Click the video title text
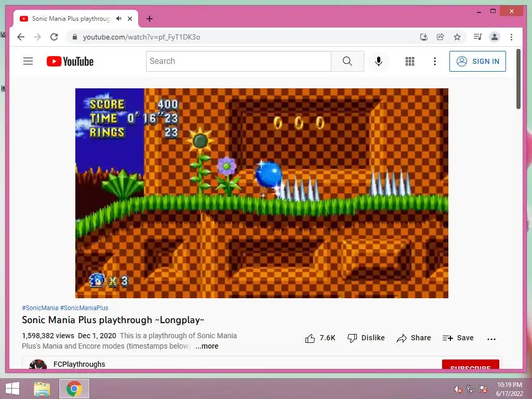The image size is (532, 399). click(x=113, y=320)
